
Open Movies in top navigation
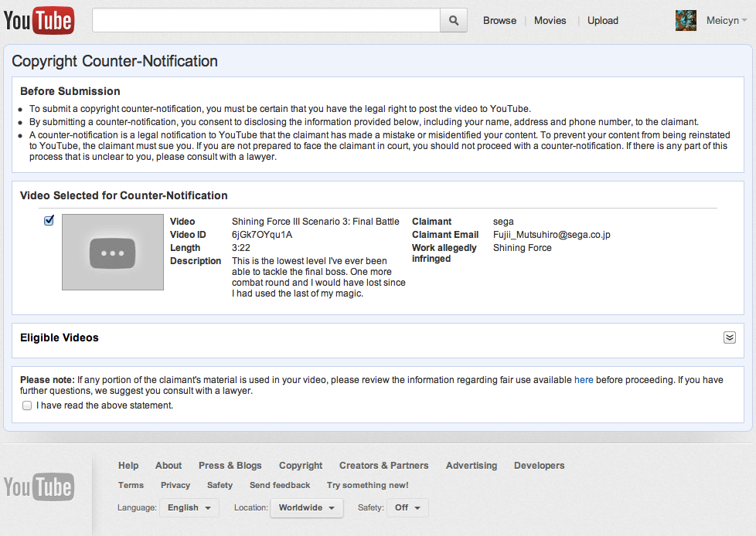coord(550,20)
